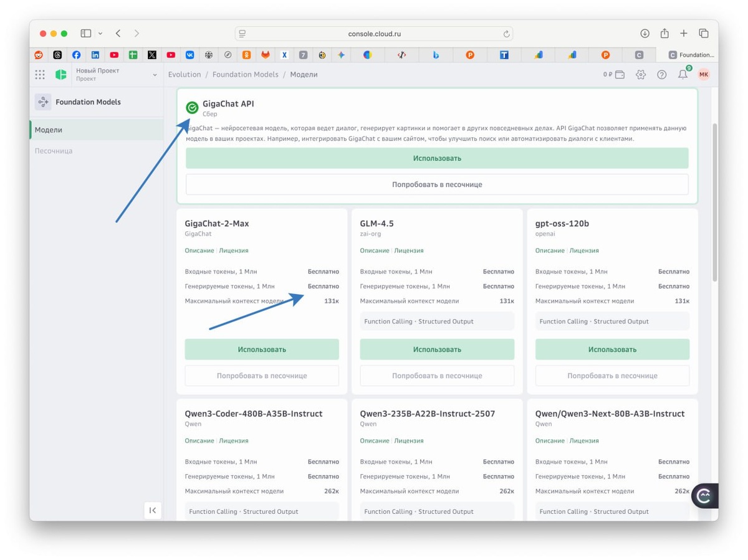748x560 pixels.
Task: Open Лицензия link for GigaChat-2-Max
Action: (x=234, y=250)
